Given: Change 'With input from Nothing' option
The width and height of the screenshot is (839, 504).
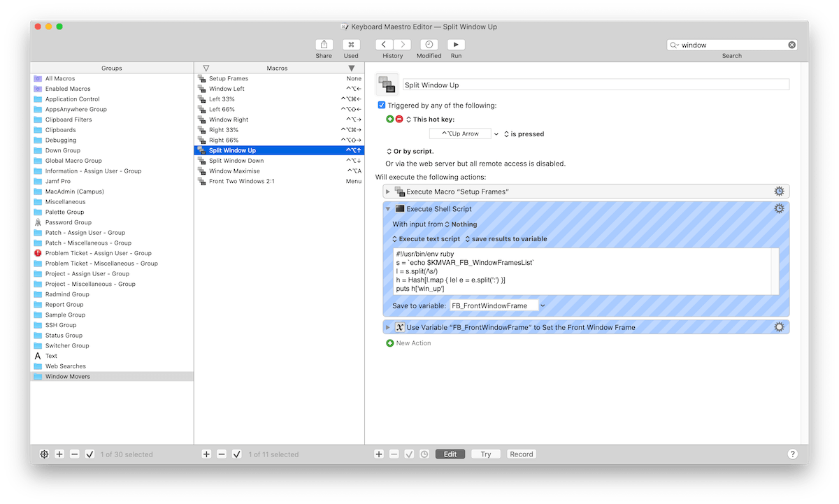Looking at the screenshot, I should point(461,224).
